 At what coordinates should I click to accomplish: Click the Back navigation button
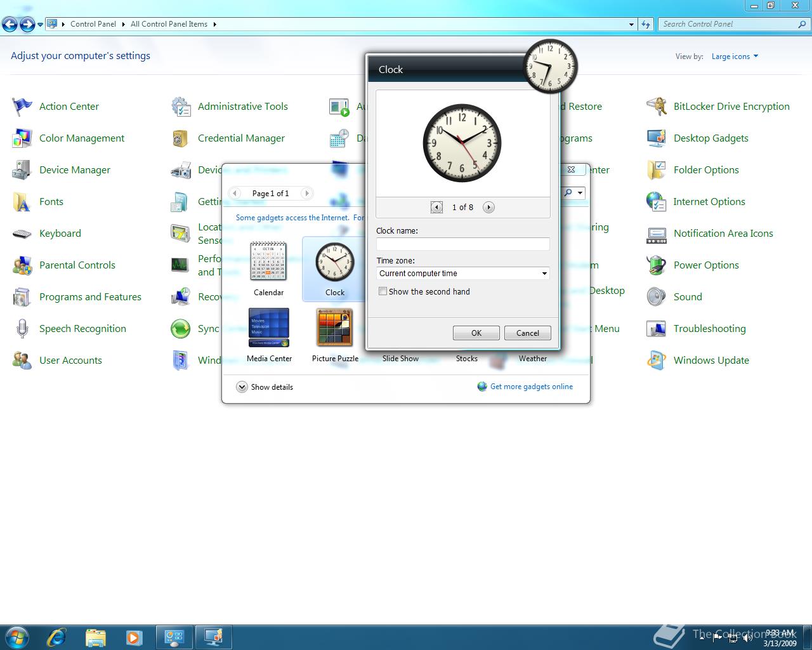pyautogui.click(x=10, y=25)
